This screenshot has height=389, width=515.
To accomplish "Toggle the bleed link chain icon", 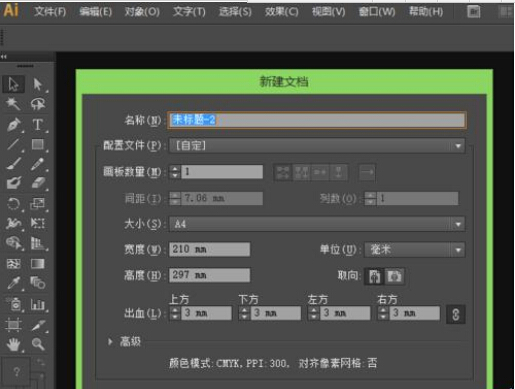I will click(x=455, y=314).
